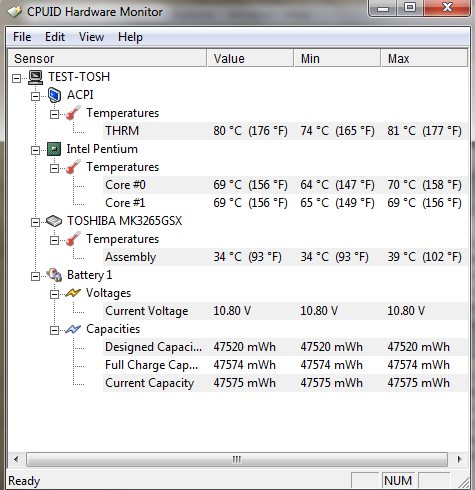
Task: Collapse the Intel Pentium tree node
Action: coord(35,150)
